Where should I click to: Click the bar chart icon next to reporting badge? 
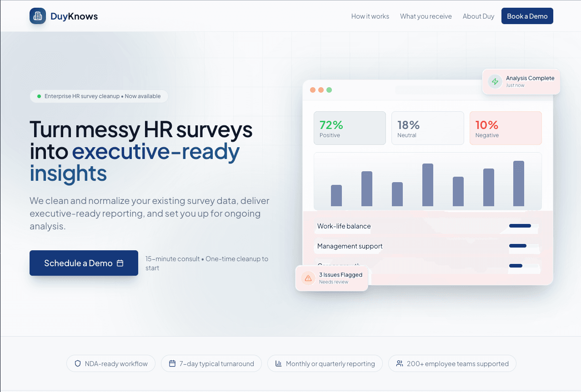279,363
